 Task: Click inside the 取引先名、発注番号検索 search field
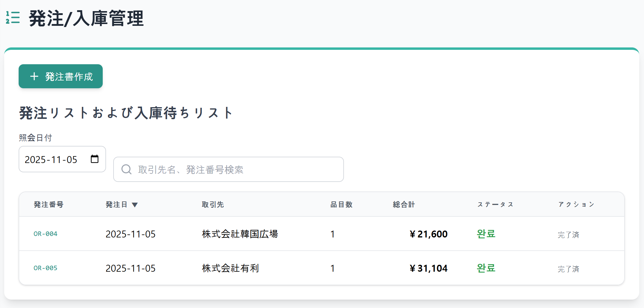click(x=228, y=169)
